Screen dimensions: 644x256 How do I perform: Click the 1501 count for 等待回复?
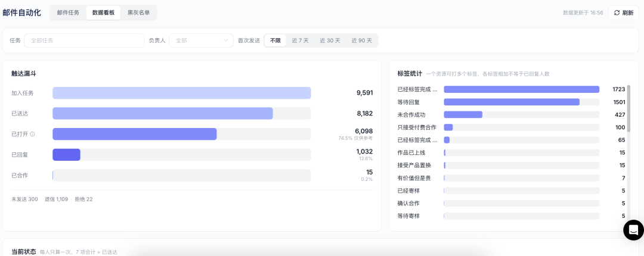tap(618, 102)
